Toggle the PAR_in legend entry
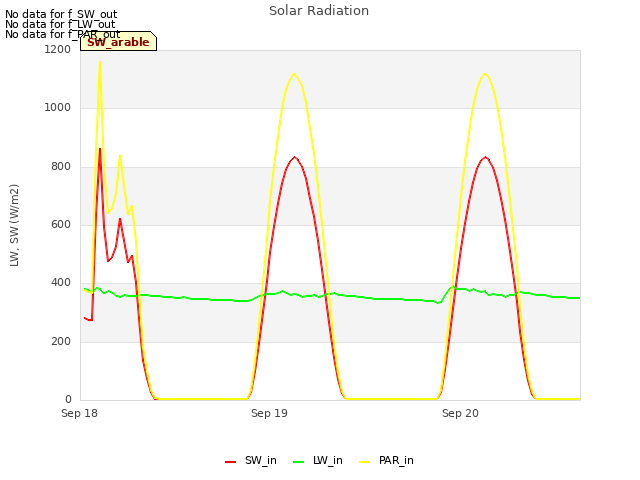Image resolution: width=640 pixels, height=480 pixels. pyautogui.click(x=387, y=460)
